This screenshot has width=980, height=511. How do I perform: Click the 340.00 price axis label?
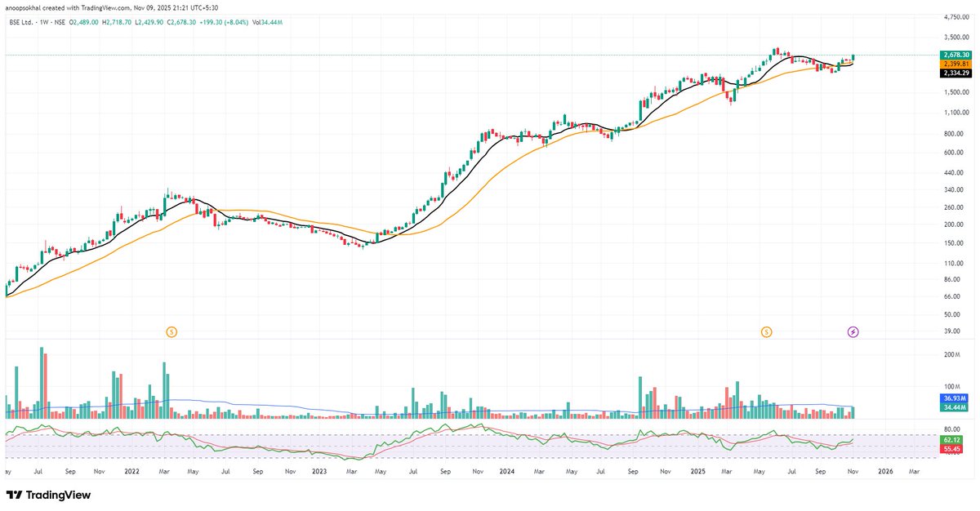tap(954, 189)
